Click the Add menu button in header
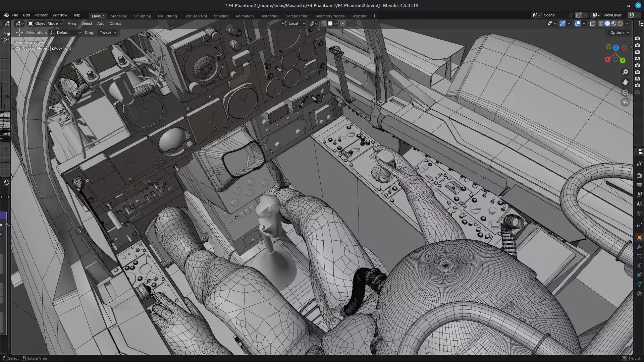 point(101,23)
